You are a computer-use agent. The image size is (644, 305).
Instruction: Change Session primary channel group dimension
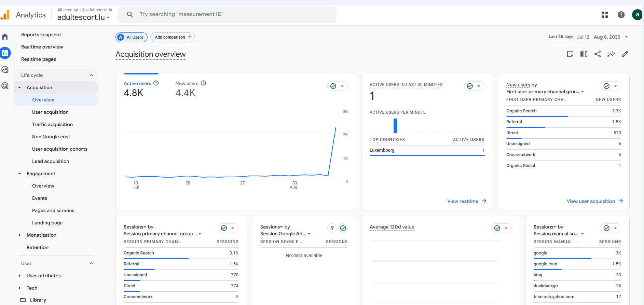coord(163,234)
